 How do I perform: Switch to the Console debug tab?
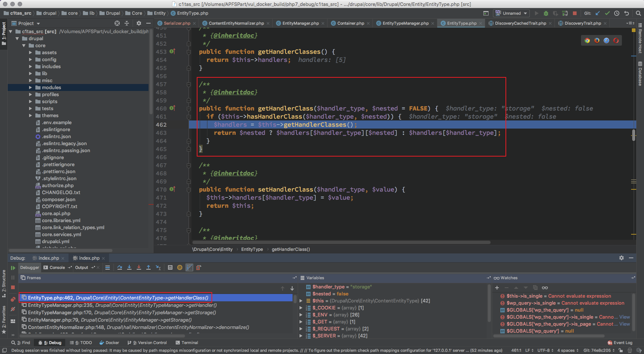click(57, 268)
